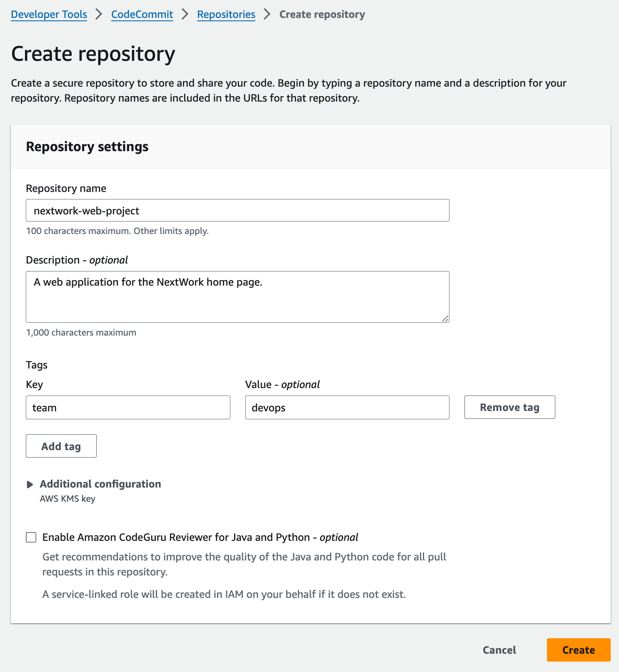Click the chevron icon after Developer Tools
The width and height of the screenshot is (619, 672).
99,15
